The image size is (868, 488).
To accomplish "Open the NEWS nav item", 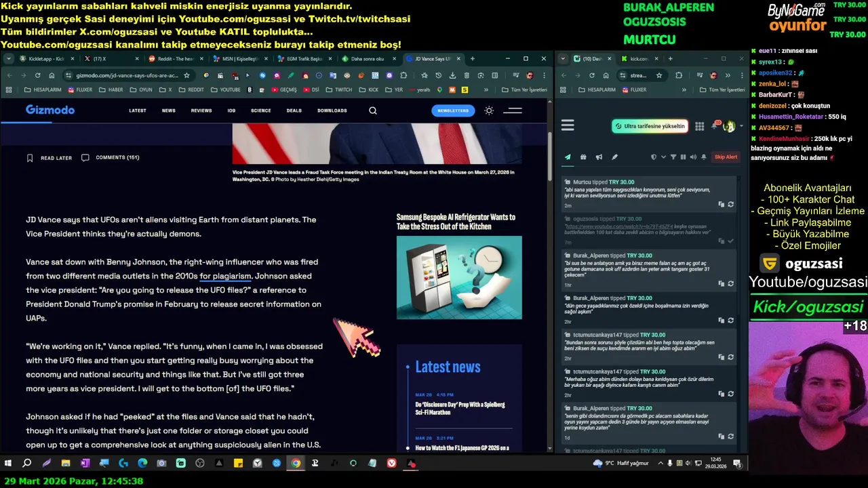I will tap(169, 110).
